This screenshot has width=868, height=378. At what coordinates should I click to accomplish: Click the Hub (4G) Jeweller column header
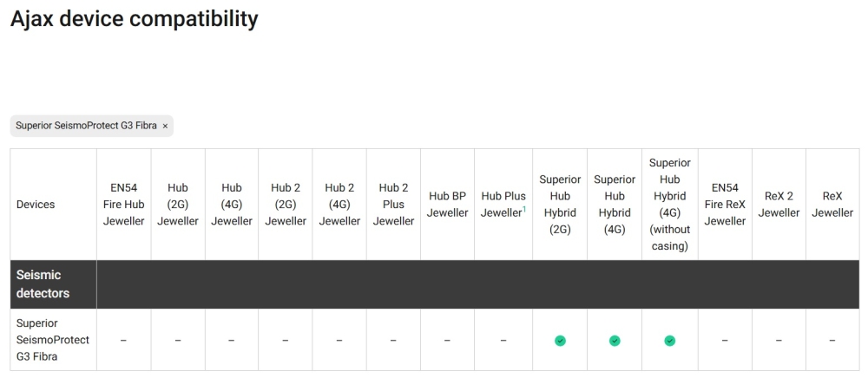[232, 205]
